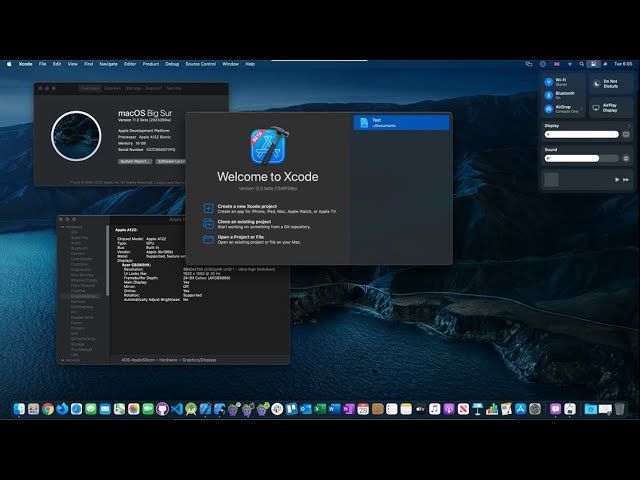Collapse the Hardware tree in System Information
This screenshot has height=480, width=640.
point(62,227)
